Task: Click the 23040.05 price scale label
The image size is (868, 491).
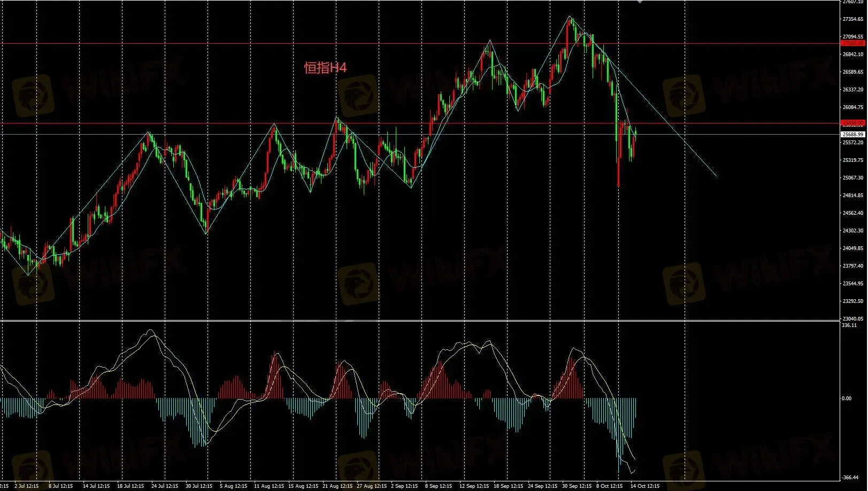Action: pos(852,319)
